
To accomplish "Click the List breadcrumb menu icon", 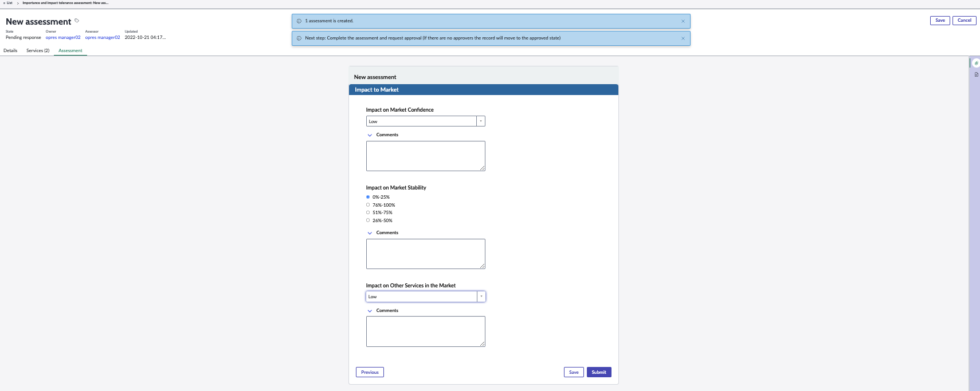I will click(x=4, y=3).
